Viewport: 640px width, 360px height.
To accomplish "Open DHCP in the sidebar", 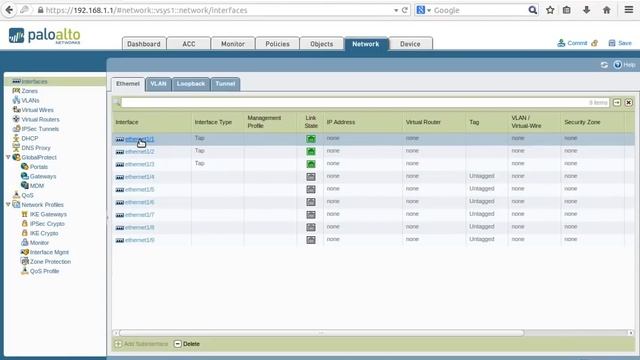I will pyautogui.click(x=29, y=138).
